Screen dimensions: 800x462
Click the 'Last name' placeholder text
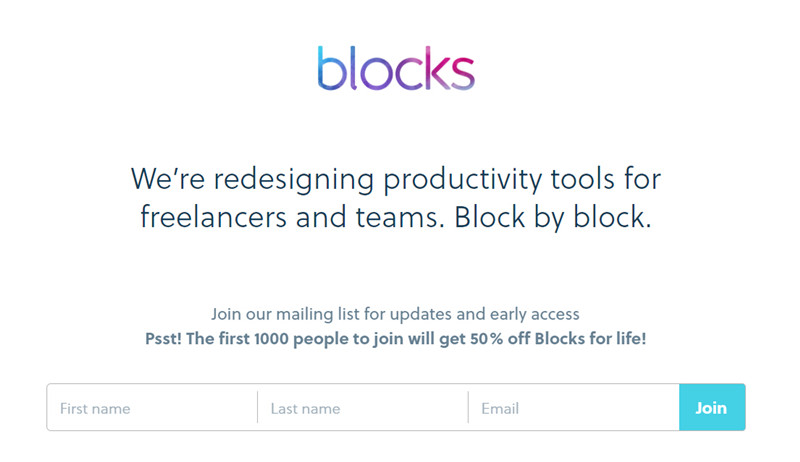(x=306, y=409)
